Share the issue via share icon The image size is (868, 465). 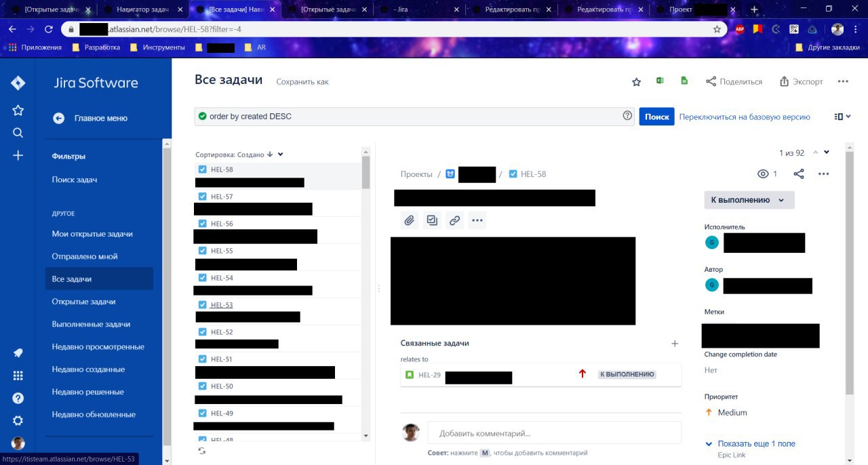pyautogui.click(x=799, y=174)
